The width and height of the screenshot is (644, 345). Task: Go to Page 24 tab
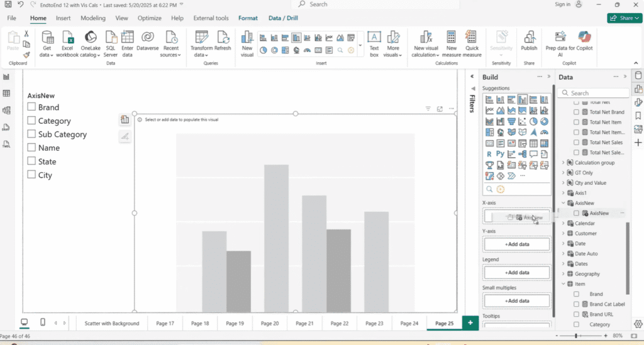point(409,323)
